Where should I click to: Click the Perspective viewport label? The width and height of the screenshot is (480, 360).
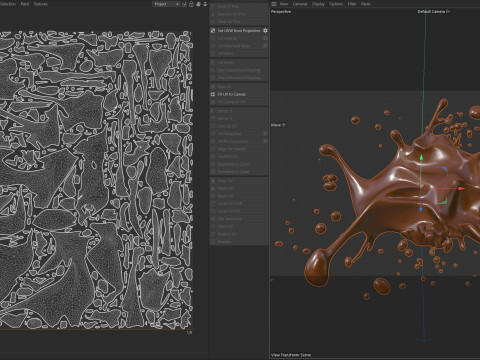coord(281,12)
